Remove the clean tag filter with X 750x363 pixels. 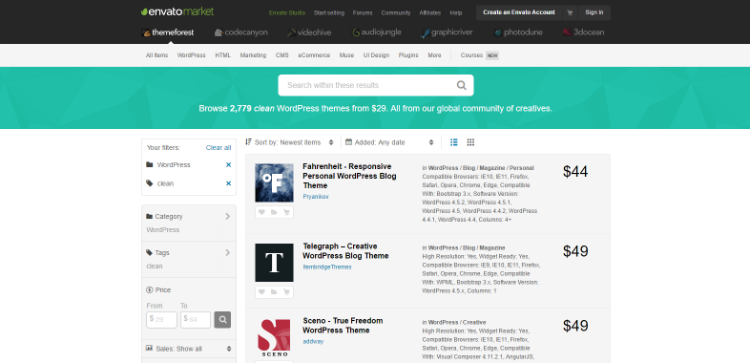(228, 183)
